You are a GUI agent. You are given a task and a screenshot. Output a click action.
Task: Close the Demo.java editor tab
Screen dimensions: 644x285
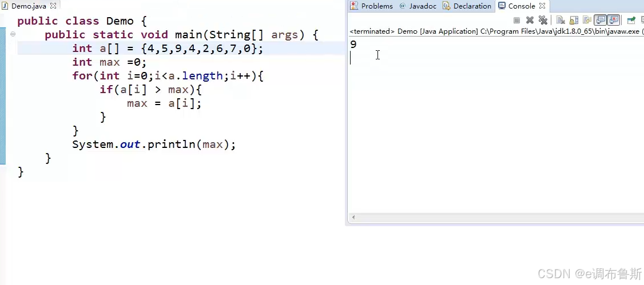[x=53, y=6]
